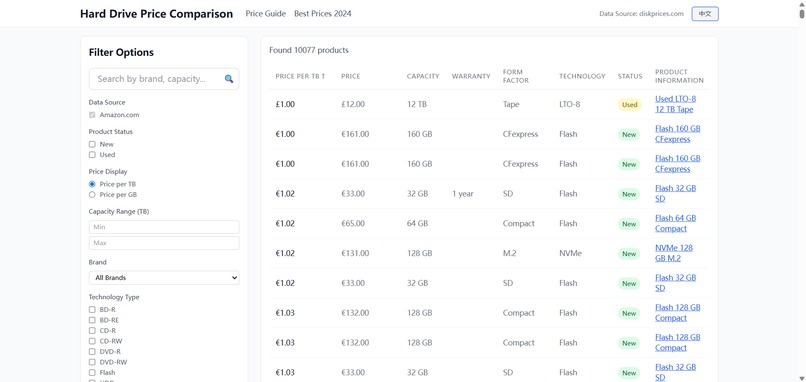Click the magnifier icon in the search box
Viewport: 806px width, 382px height.
click(229, 79)
